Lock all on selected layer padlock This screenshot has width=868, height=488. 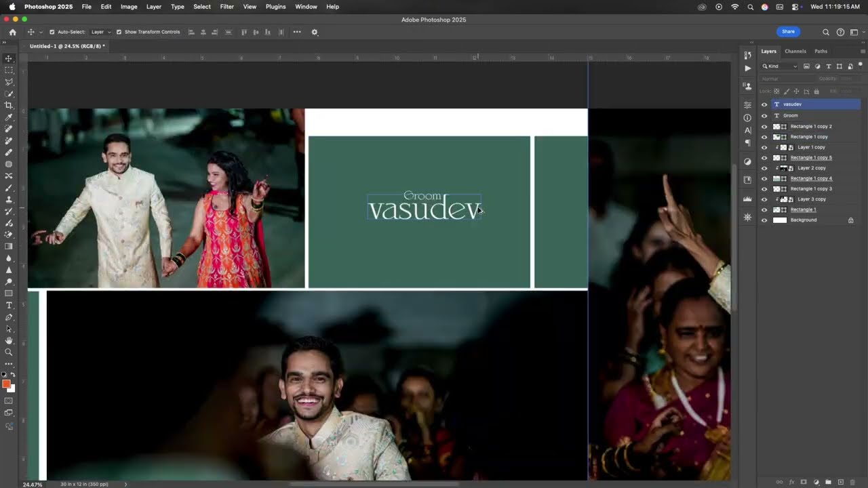click(x=816, y=91)
